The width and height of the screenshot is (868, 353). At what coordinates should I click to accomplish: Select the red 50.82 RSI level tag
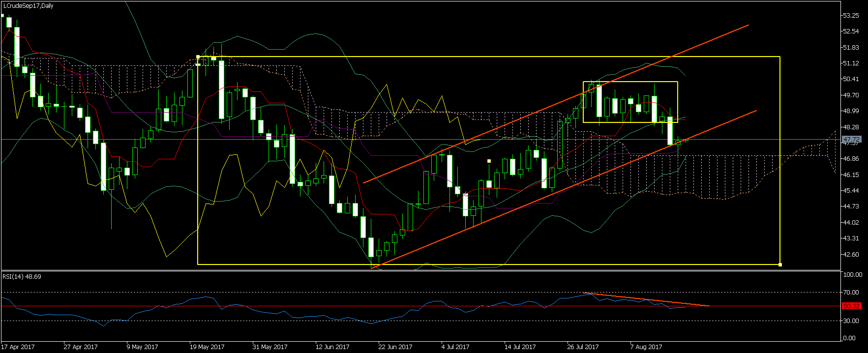(x=852, y=306)
